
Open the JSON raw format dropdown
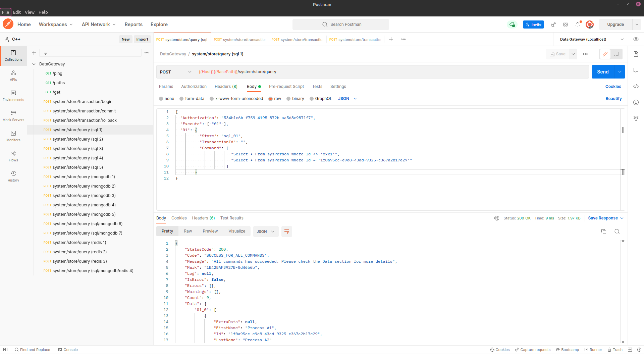[x=347, y=99]
